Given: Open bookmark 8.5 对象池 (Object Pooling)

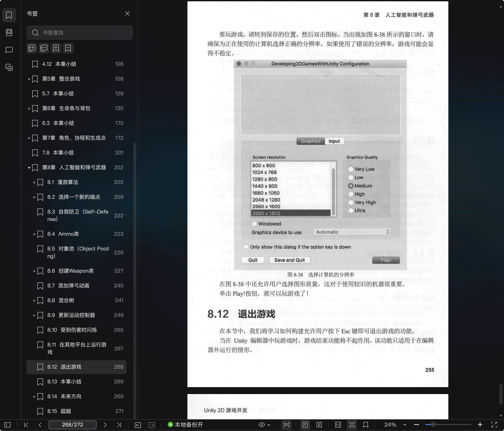Looking at the screenshot, I should click(x=76, y=252).
